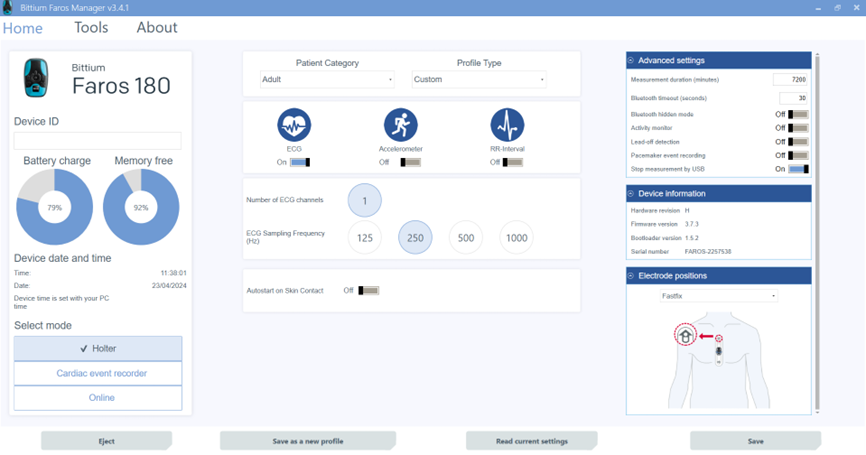
Task: Click the device date 23/04/2024
Action: [169, 285]
